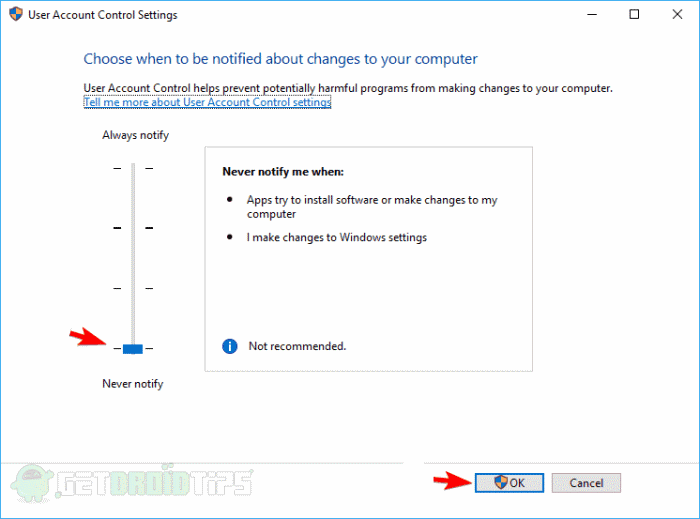Confirm changes with the OK button
700x519 pixels.
pyautogui.click(x=509, y=482)
